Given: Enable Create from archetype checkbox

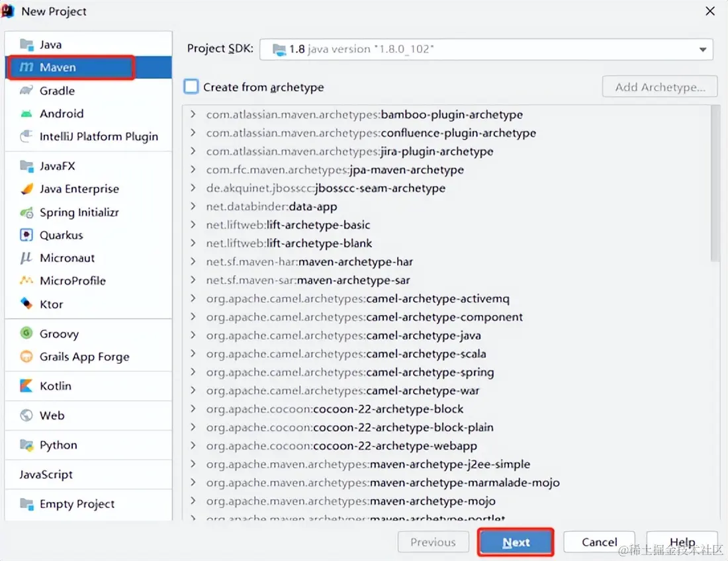Looking at the screenshot, I should click(x=191, y=87).
